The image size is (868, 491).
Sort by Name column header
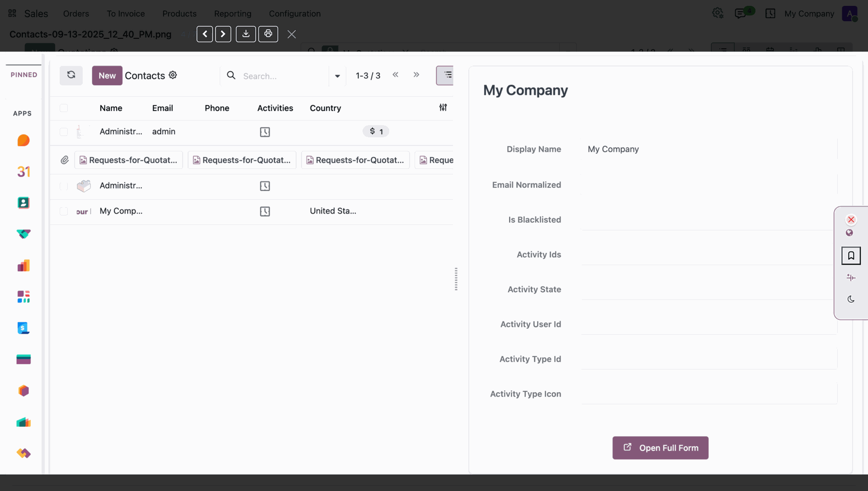(111, 108)
